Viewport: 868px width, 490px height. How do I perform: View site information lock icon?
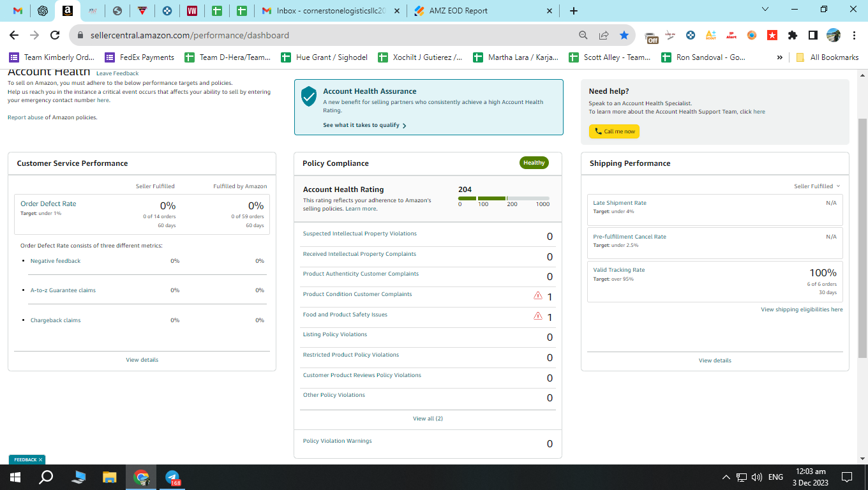[80, 35]
